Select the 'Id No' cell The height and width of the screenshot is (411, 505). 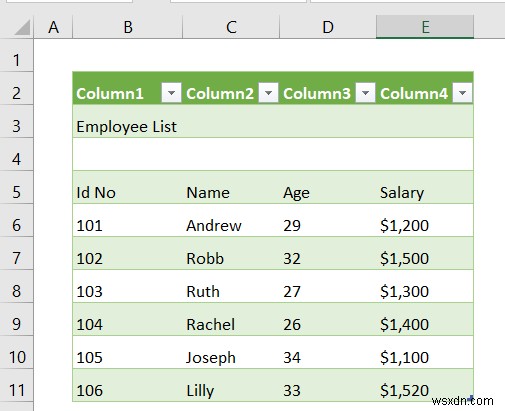[x=128, y=187]
